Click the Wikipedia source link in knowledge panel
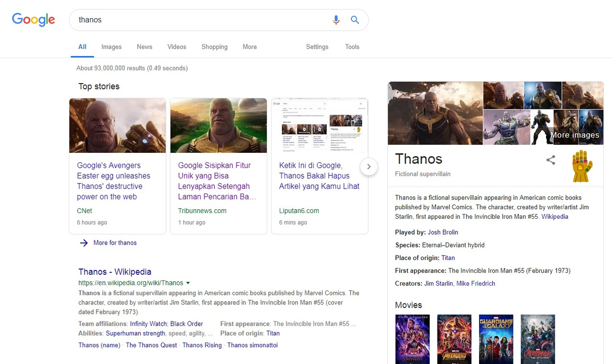The height and width of the screenshot is (364, 612). pyautogui.click(x=555, y=216)
